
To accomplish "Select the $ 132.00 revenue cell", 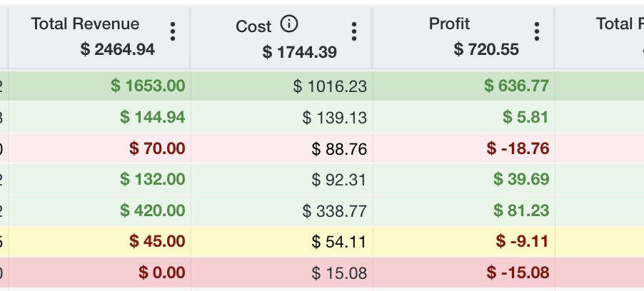I will (99, 179).
